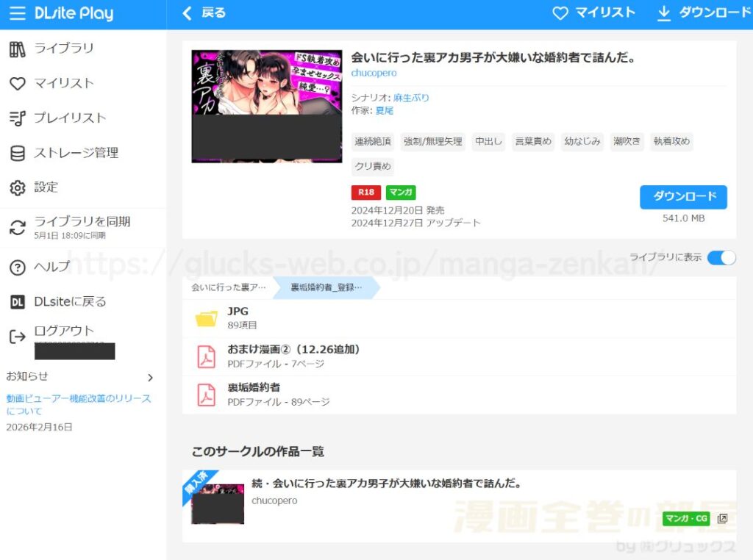Click the red R18 badge

(x=366, y=193)
